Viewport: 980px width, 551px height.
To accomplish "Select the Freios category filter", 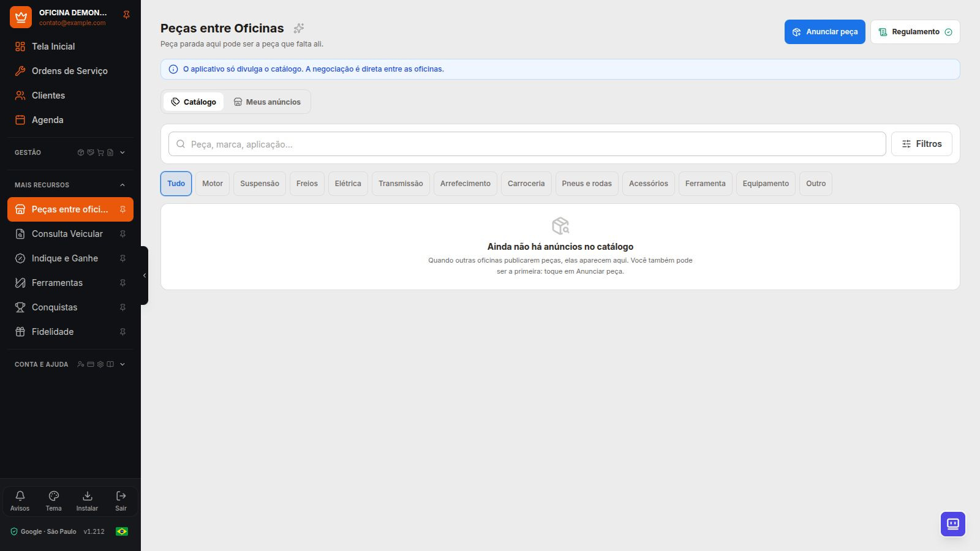I will (307, 184).
